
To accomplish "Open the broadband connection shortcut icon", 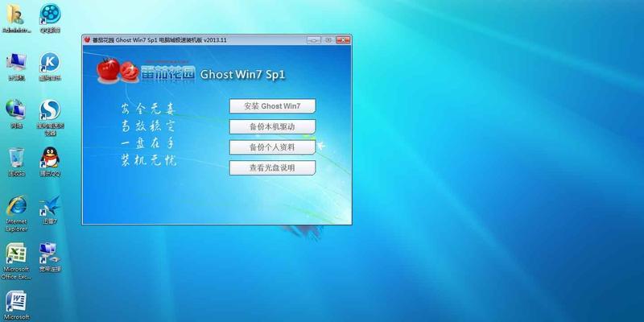I will [50, 254].
